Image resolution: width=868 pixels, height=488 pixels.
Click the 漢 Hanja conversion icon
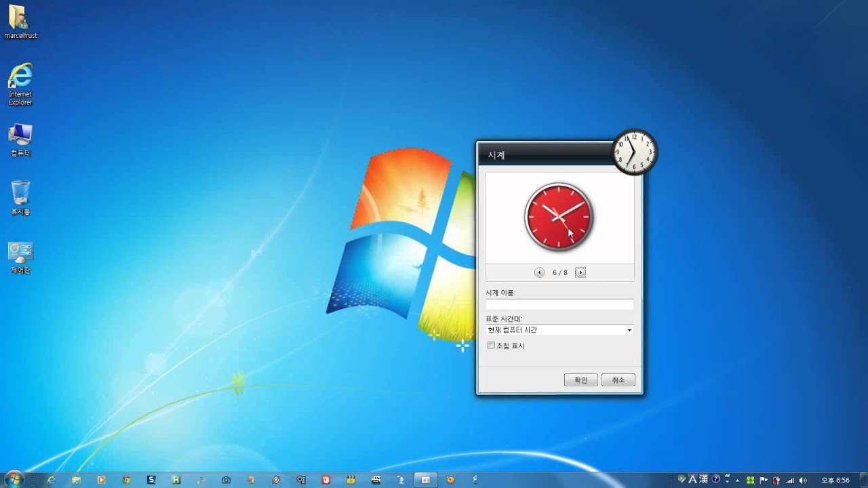(x=704, y=479)
